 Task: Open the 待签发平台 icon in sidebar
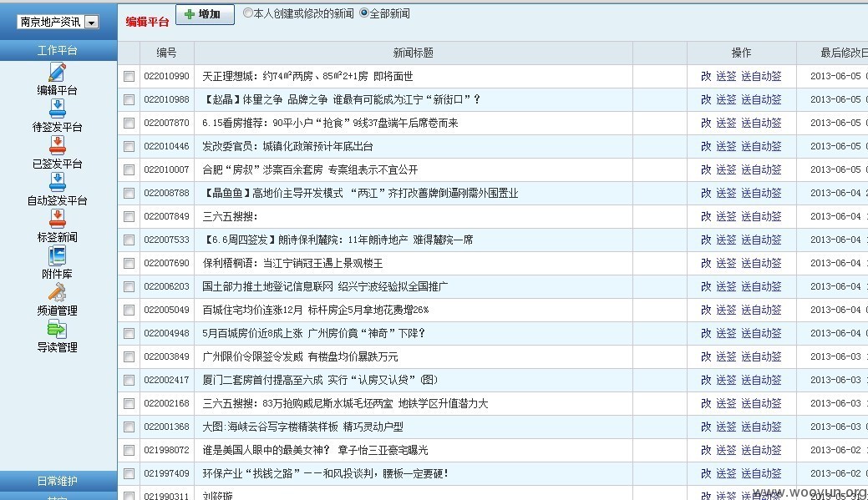click(x=57, y=109)
